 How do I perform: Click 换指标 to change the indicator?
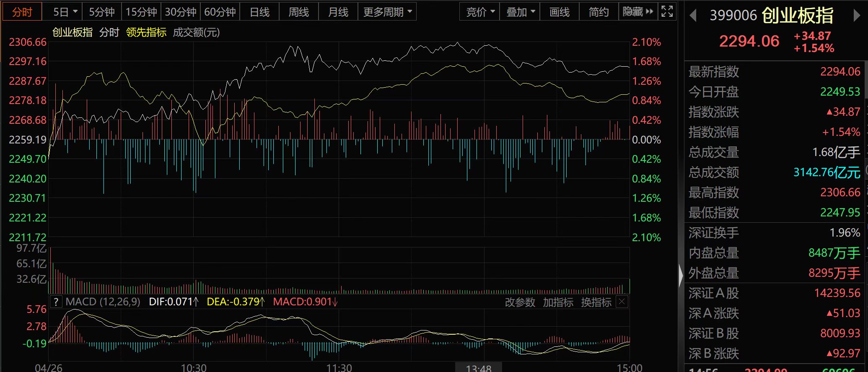[x=596, y=302]
